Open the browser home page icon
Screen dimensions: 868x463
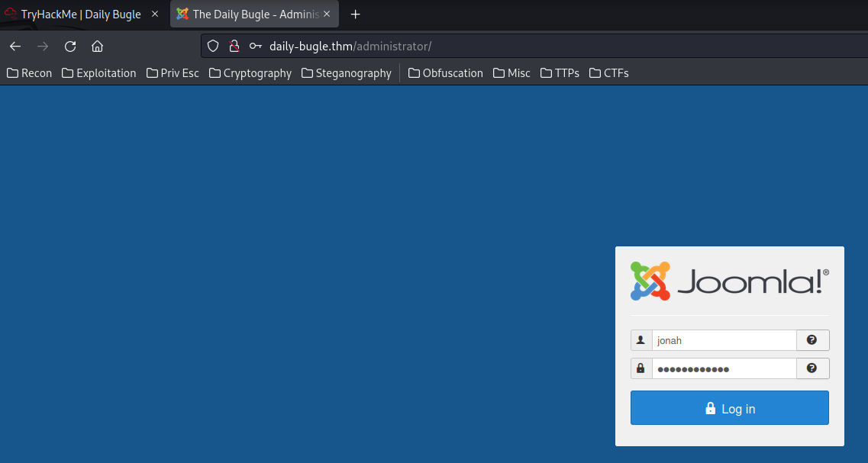tap(98, 46)
